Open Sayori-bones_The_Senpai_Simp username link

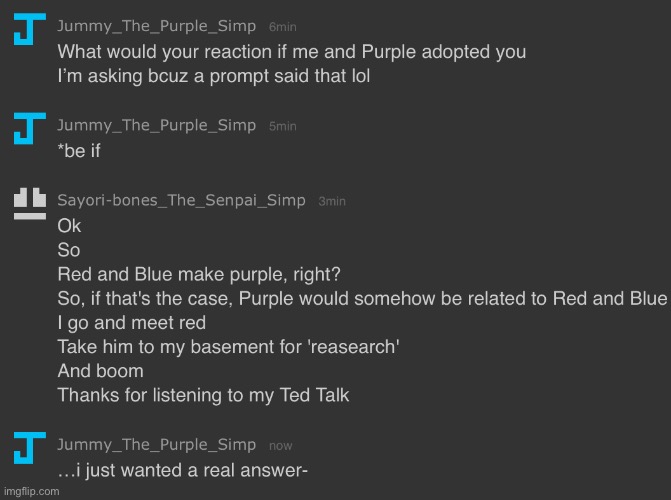tap(181, 200)
